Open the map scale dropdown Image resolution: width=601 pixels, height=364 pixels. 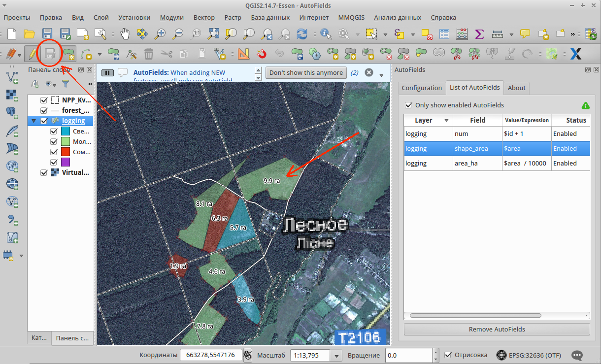click(337, 355)
